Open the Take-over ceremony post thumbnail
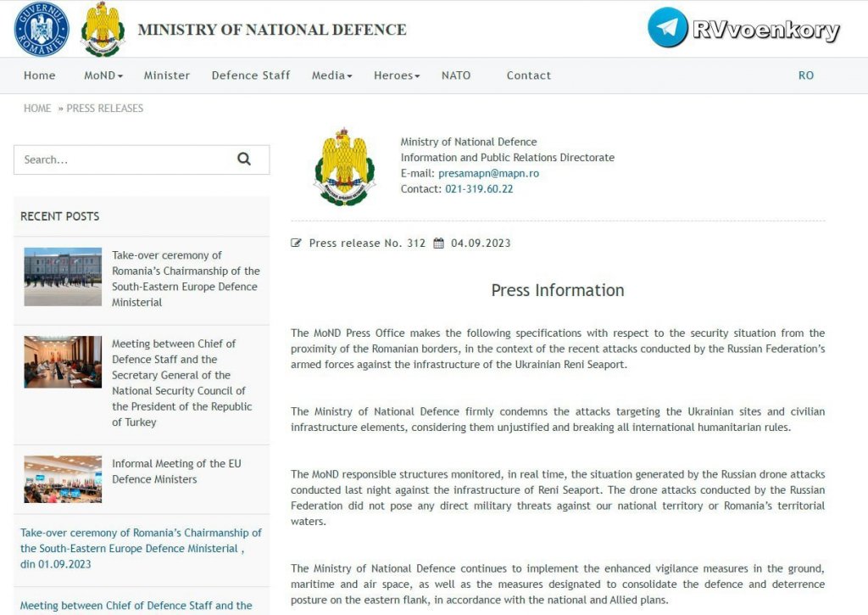Viewport: 868px width, 615px height. click(x=63, y=277)
